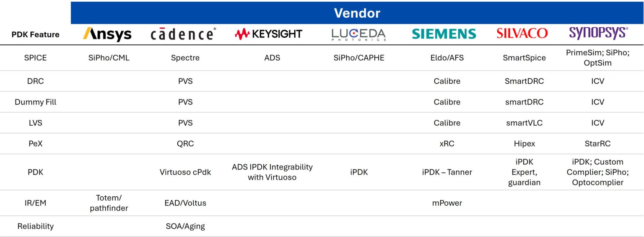Click the Virtuoso cPdk cell

[x=185, y=172]
